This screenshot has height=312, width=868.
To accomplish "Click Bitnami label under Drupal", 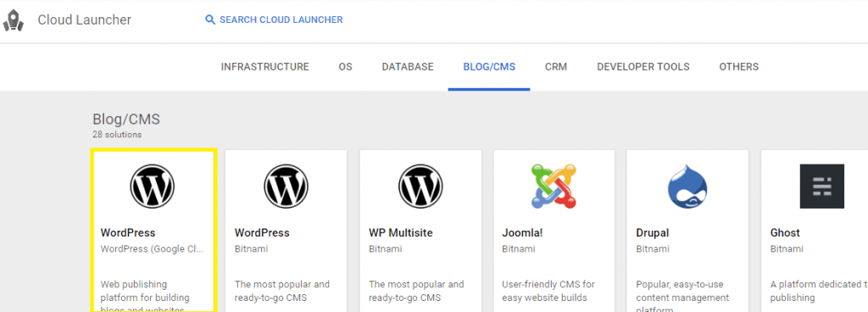I will (653, 249).
